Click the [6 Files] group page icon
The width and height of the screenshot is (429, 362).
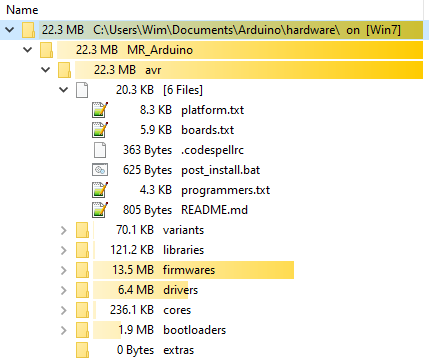pyautogui.click(x=82, y=90)
